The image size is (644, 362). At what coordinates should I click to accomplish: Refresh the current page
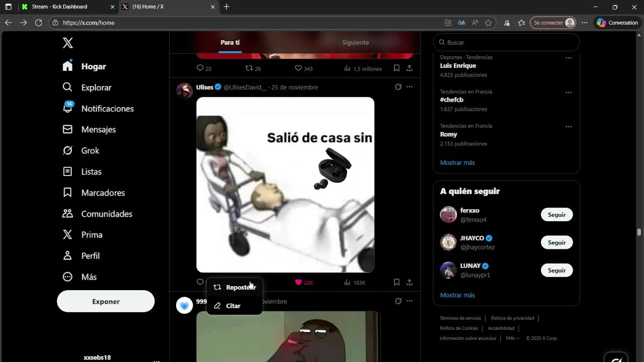[x=38, y=23]
